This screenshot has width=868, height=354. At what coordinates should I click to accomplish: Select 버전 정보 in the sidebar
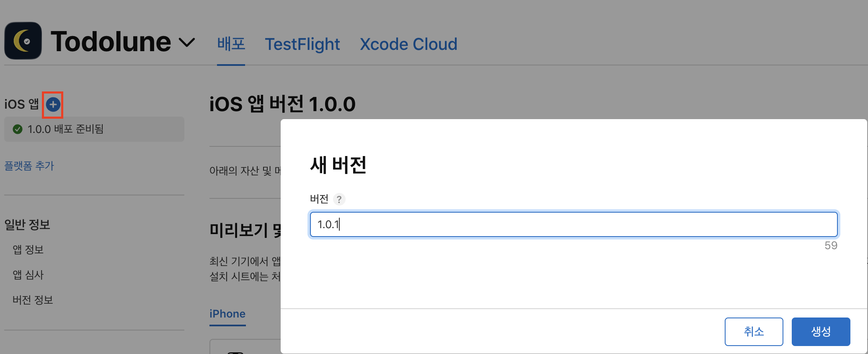click(x=33, y=300)
